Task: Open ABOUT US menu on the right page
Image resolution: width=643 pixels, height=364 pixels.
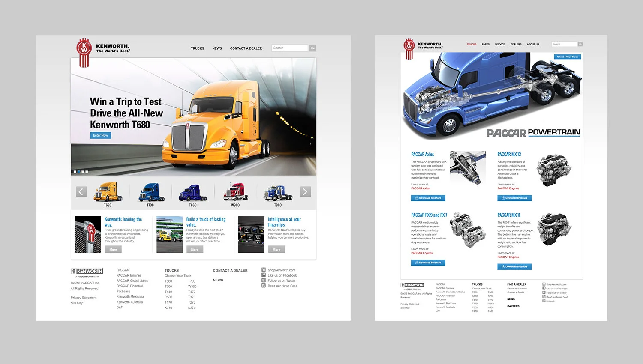Action: (533, 44)
